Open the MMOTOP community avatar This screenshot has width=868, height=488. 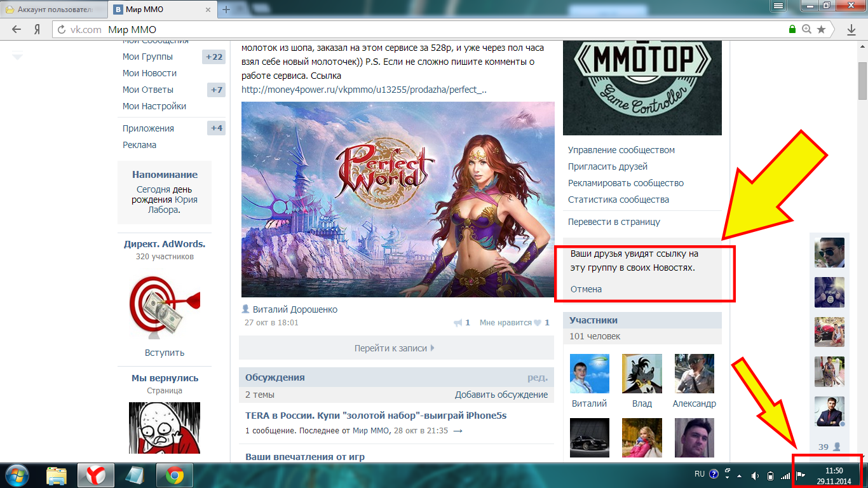[642, 88]
